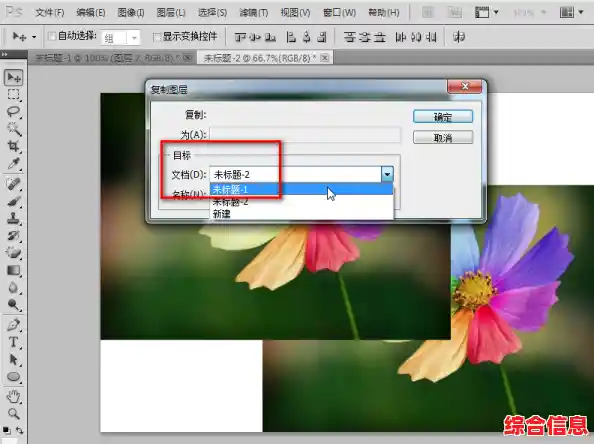Open the 选择(S) menu

(x=212, y=13)
